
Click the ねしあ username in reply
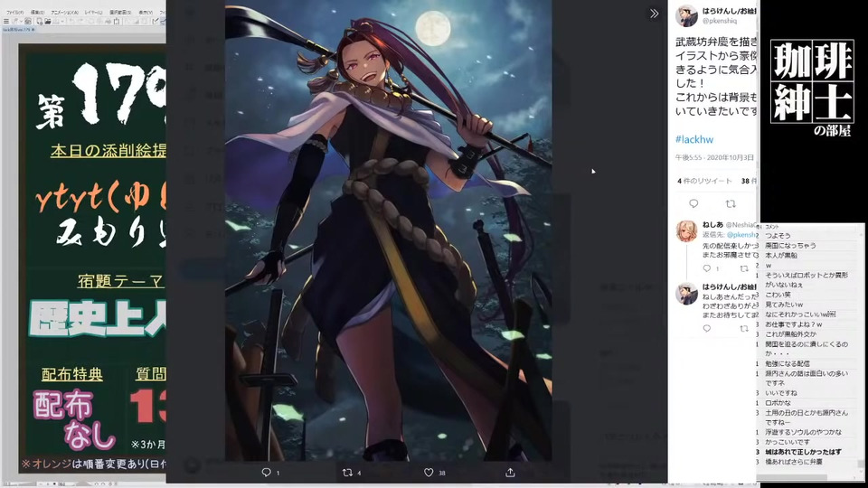[x=712, y=225]
